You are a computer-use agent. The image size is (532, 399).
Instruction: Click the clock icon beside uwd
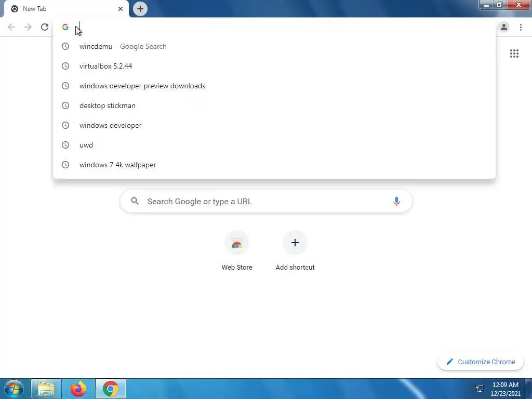pyautogui.click(x=65, y=145)
